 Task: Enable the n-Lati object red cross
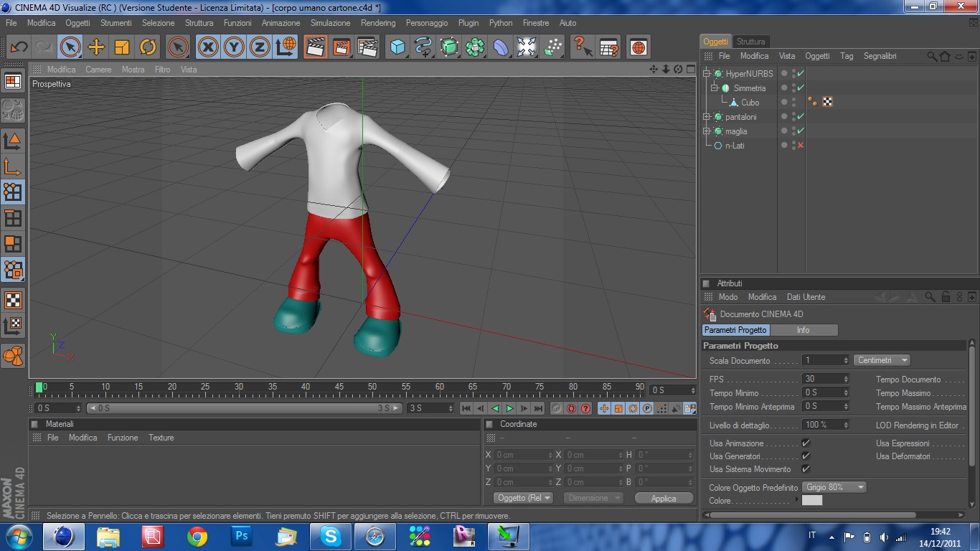801,146
